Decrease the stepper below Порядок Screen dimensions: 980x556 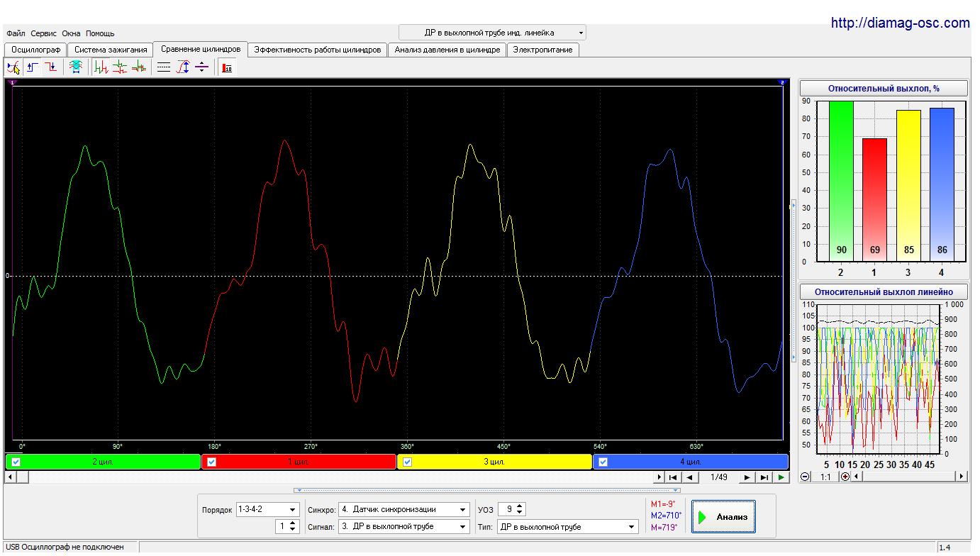[294, 530]
